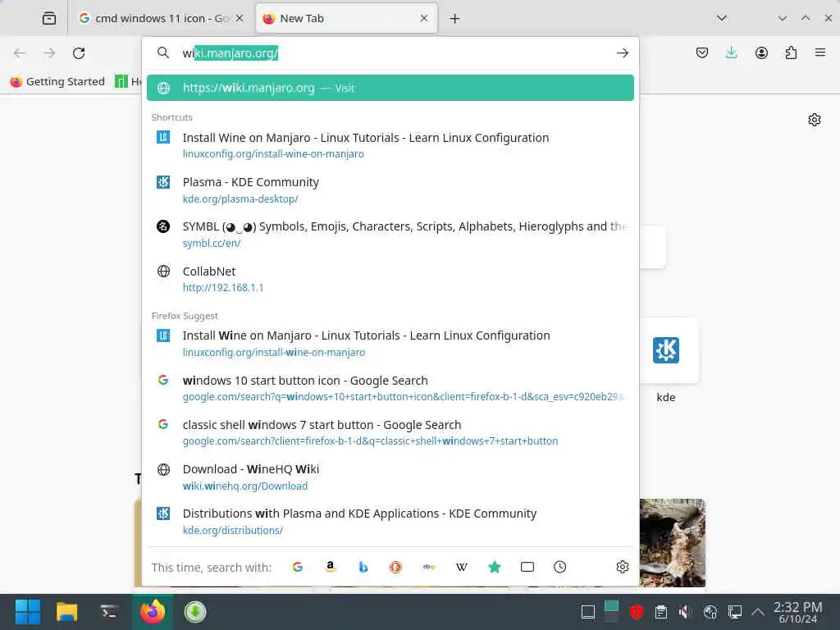The width and height of the screenshot is (840, 630).
Task: Click the address bar search magnifier icon
Action: [x=163, y=52]
